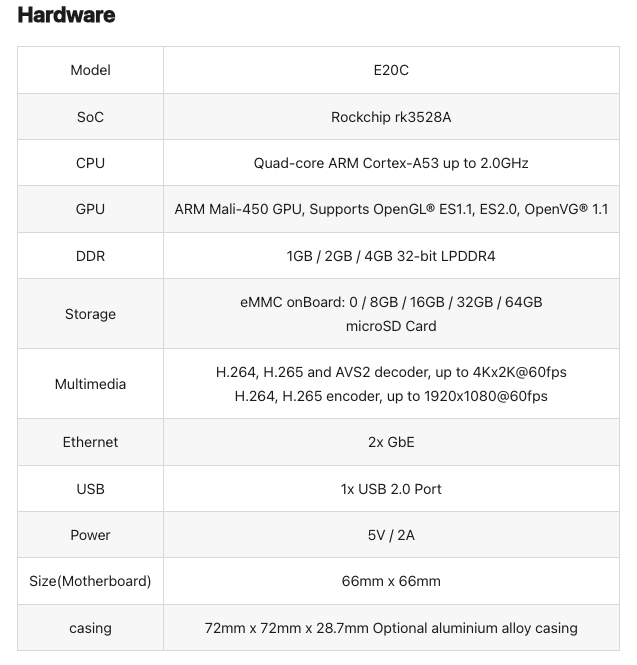Click the AVS2 decoder 4Kx2K line

pos(391,372)
